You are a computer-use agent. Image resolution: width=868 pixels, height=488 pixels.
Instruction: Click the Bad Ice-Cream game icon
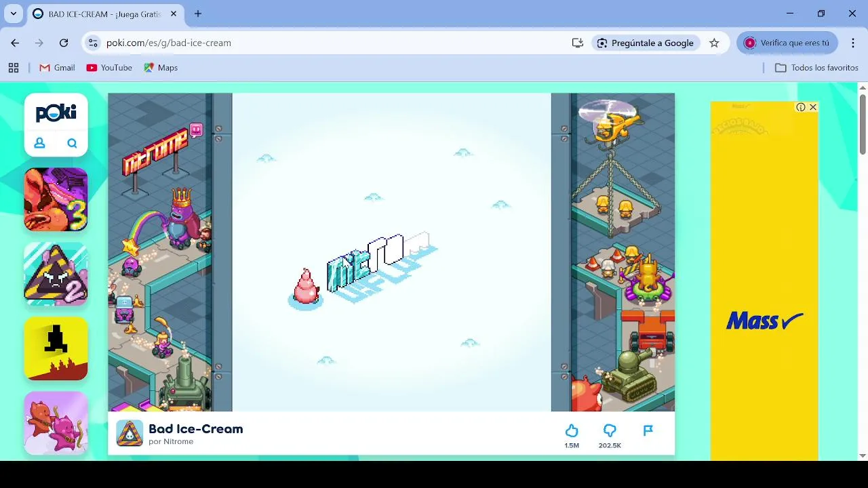coord(130,434)
